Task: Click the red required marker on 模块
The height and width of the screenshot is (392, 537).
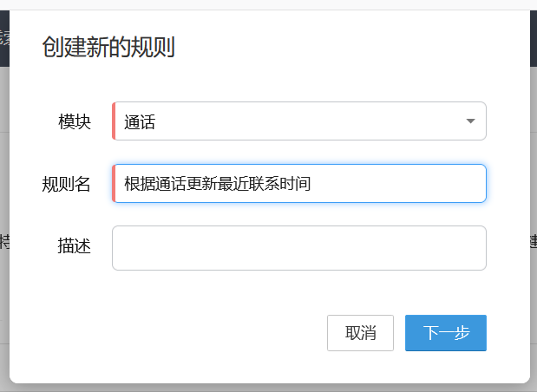Action: (x=114, y=121)
